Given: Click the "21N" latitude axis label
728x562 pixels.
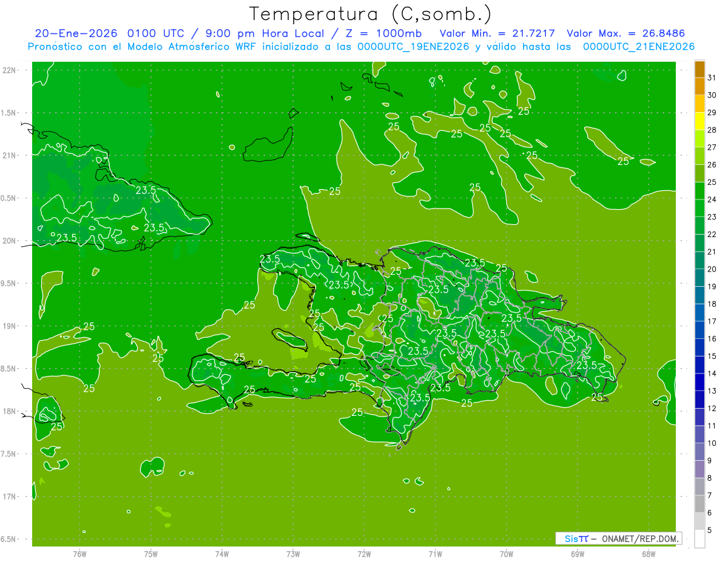Looking at the screenshot, I should (x=10, y=156).
